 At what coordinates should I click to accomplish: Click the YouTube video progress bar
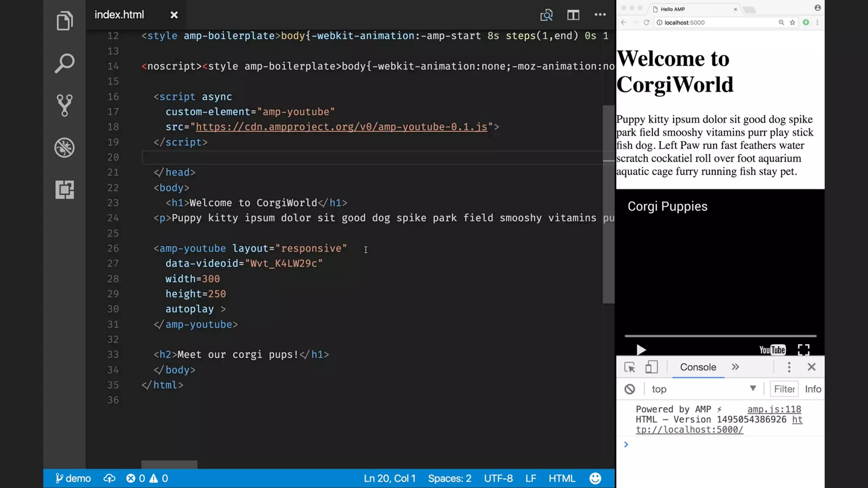(x=720, y=336)
